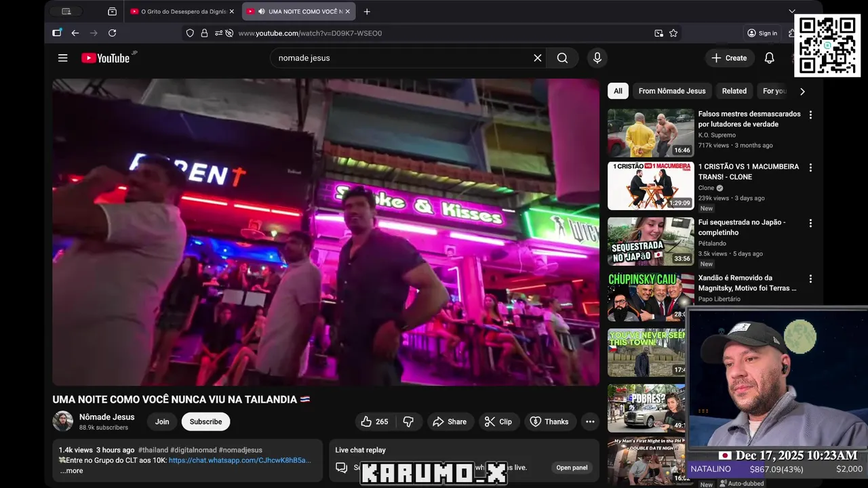Open more actions menu under video

click(590, 422)
